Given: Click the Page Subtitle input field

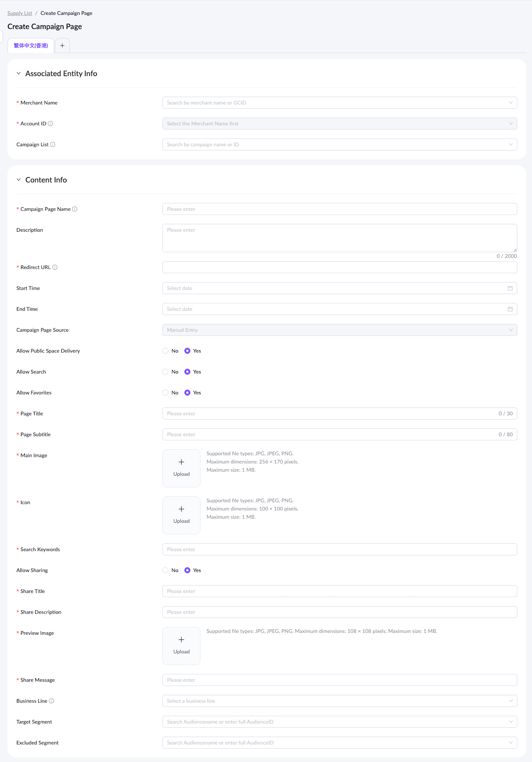Looking at the screenshot, I should tap(340, 434).
